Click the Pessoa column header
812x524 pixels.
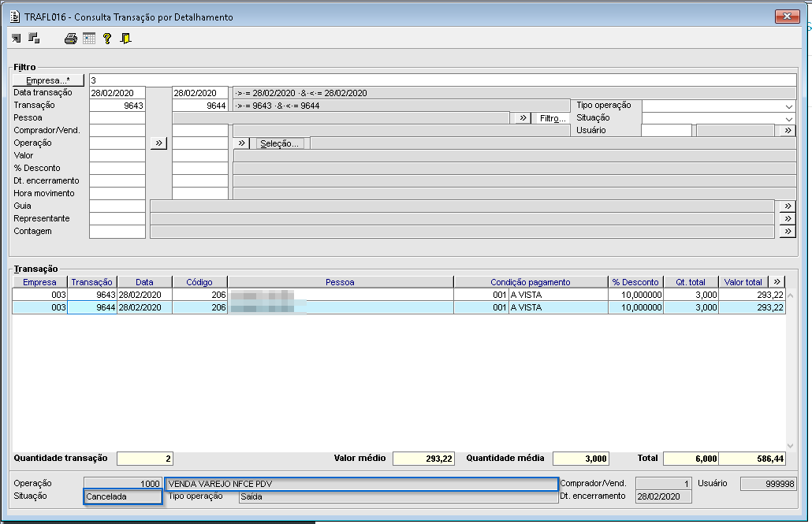coord(341,282)
